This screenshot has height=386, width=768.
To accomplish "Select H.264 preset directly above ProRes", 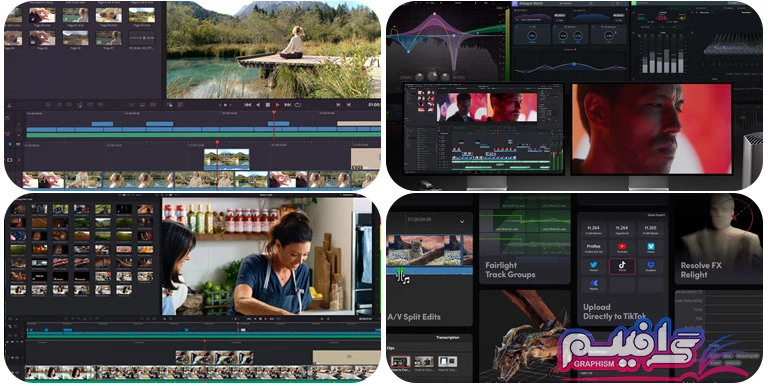I will click(x=593, y=230).
